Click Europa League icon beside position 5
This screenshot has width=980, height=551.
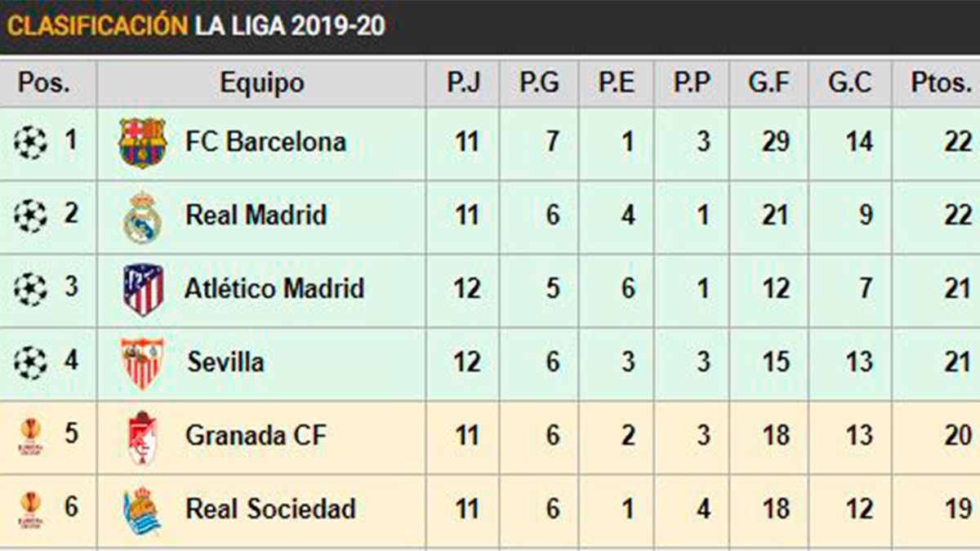click(31, 437)
